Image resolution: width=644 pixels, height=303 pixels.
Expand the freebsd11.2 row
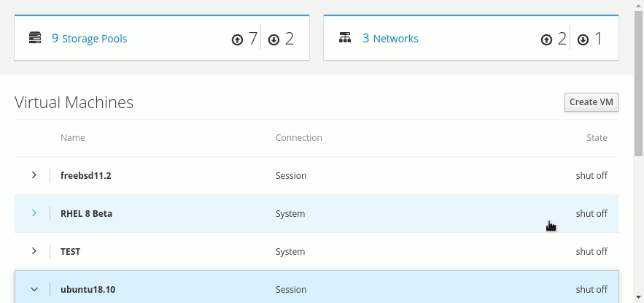34,175
